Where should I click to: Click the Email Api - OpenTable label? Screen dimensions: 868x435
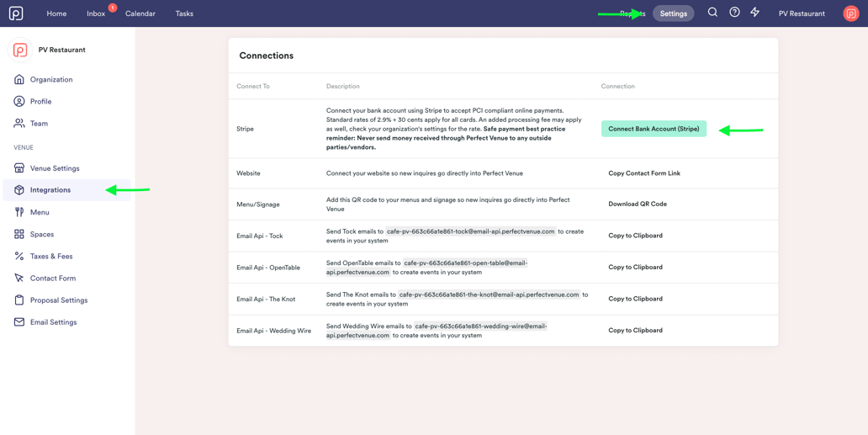tap(268, 268)
